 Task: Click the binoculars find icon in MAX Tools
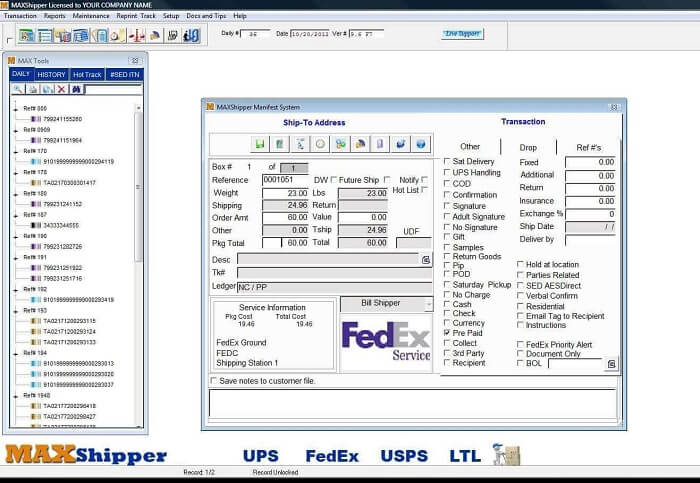[76, 89]
